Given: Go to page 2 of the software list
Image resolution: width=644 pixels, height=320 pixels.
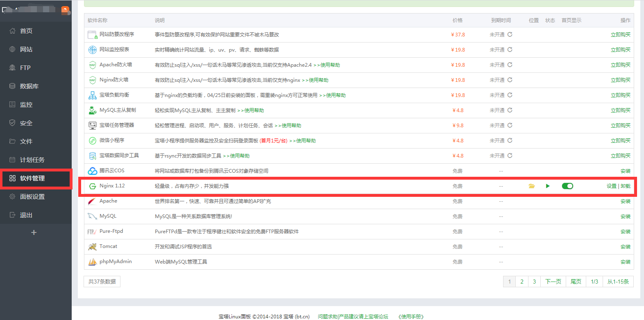Looking at the screenshot, I should 522,282.
